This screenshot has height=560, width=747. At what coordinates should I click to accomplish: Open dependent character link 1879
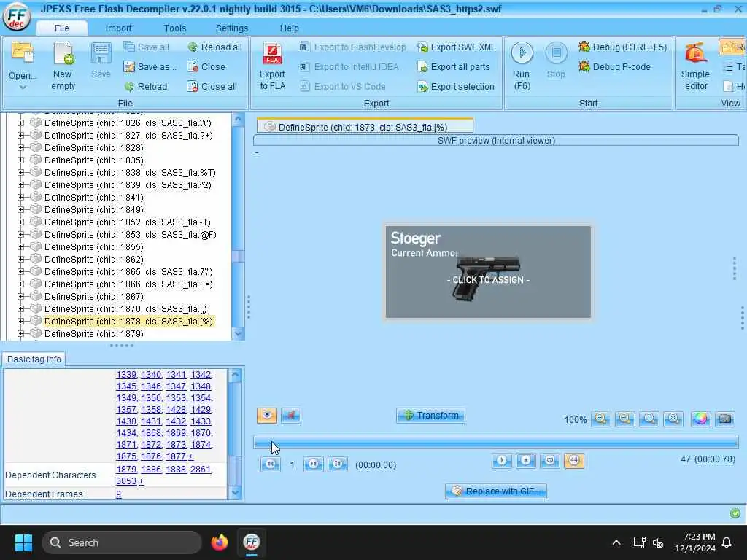tap(126, 469)
